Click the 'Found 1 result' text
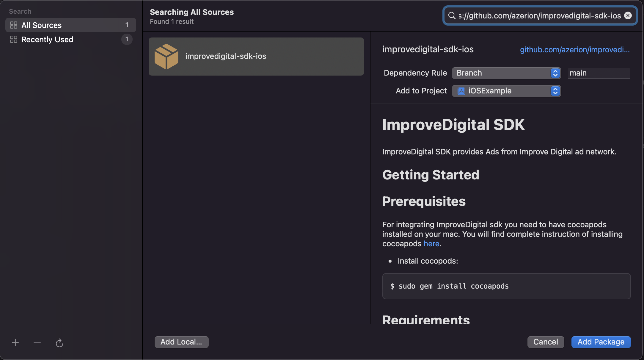The width and height of the screenshot is (644, 360). [x=172, y=22]
